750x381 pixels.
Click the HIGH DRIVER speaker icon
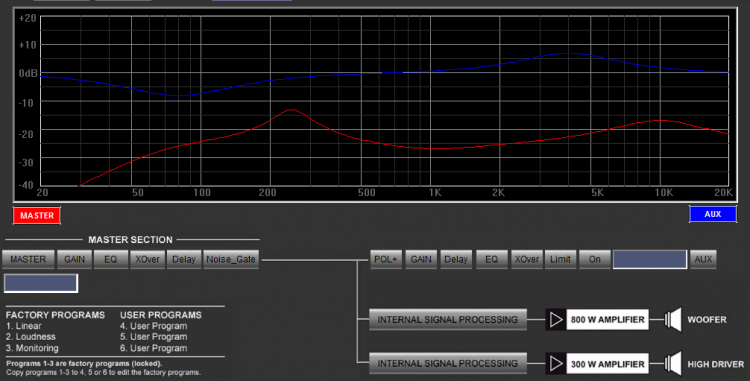pos(673,364)
